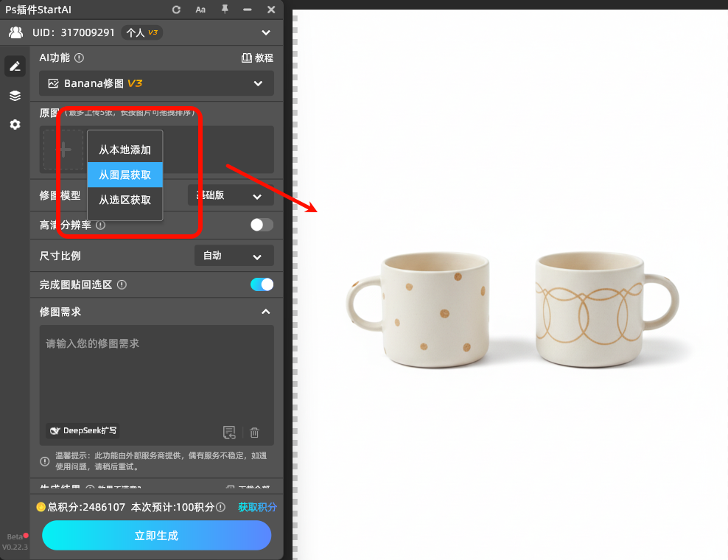Select 从本地添加 from the menu
The width and height of the screenshot is (728, 560).
125,147
